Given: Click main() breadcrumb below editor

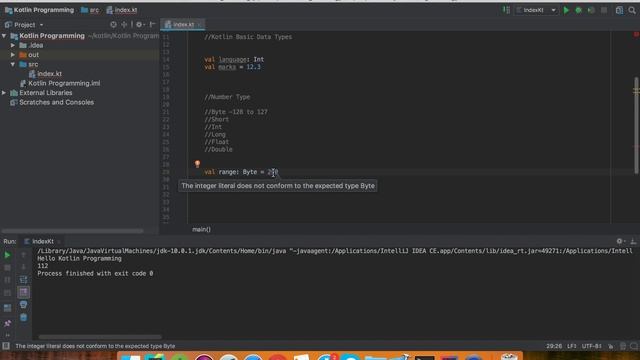Looking at the screenshot, I should tap(202, 229).
